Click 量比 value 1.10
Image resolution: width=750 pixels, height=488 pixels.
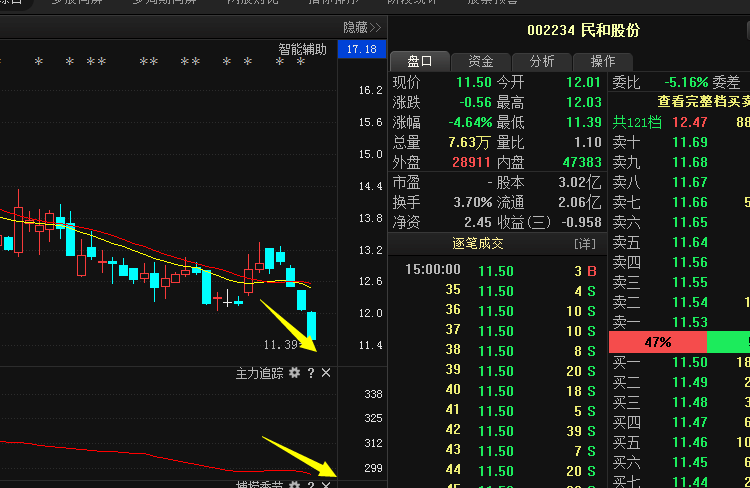pos(587,143)
